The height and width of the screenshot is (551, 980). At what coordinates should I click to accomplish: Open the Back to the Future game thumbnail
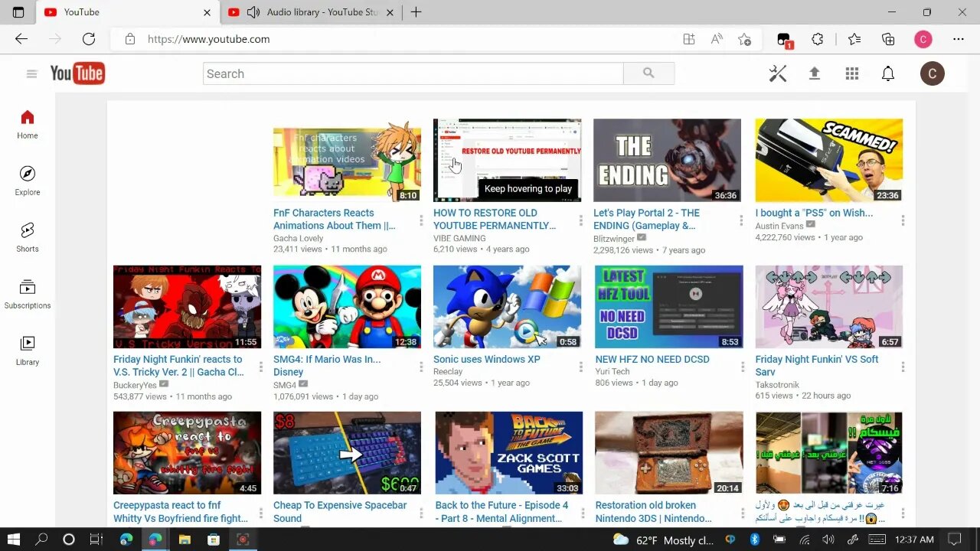point(508,453)
